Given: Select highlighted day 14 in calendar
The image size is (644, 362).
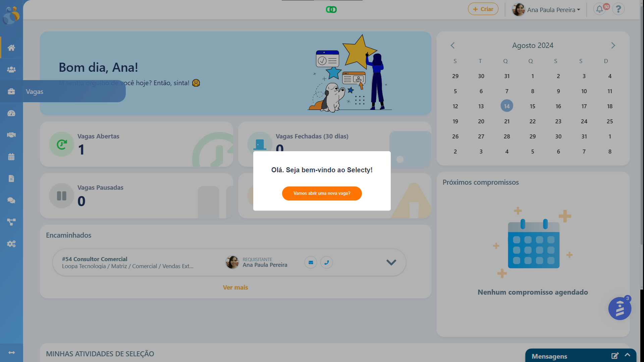Looking at the screenshot, I should click(507, 106).
